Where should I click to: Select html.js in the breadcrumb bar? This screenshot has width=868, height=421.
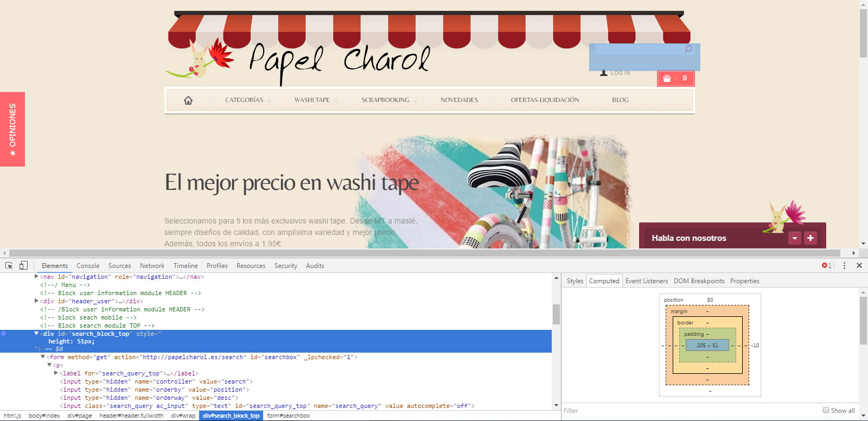[12, 416]
